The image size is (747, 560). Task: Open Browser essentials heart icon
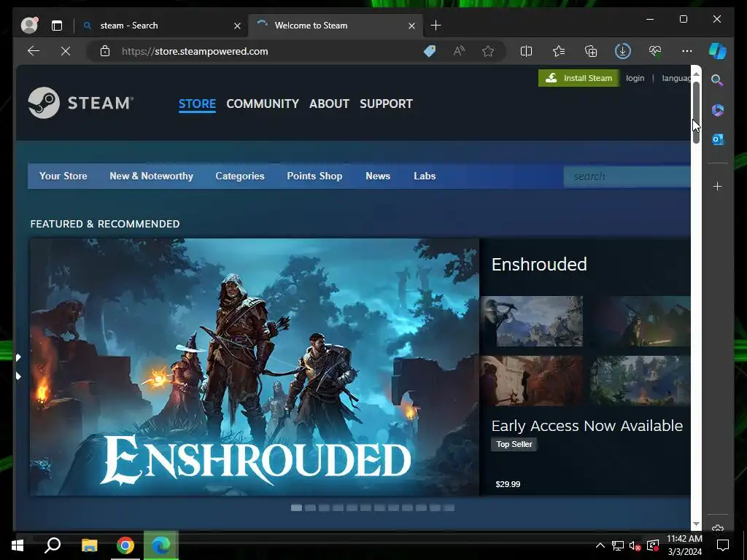coord(655,51)
